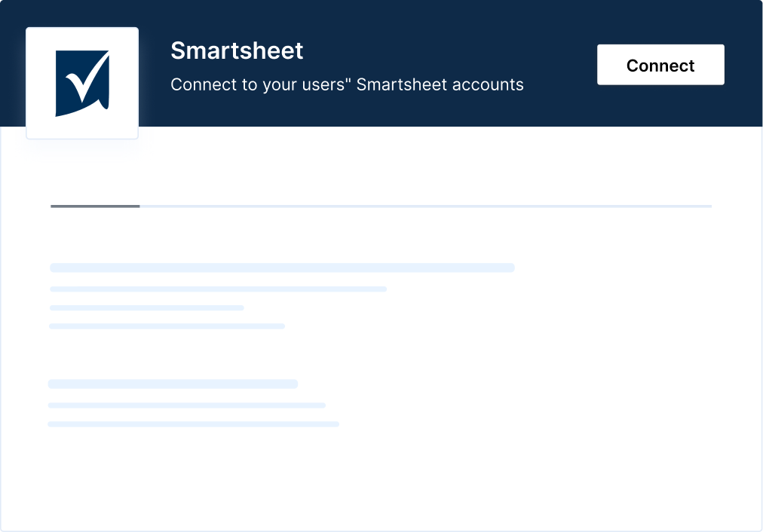
Task: Click the bottom-most skeleton content line
Action: coord(194,424)
